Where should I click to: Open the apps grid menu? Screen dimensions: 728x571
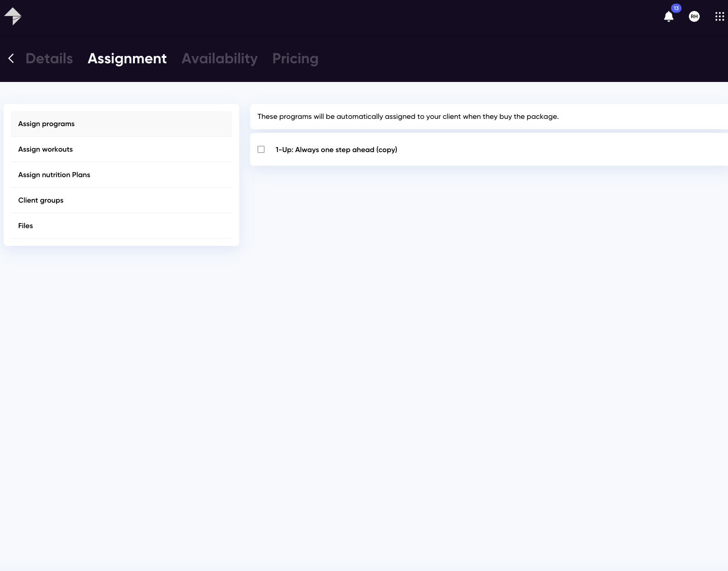(719, 16)
